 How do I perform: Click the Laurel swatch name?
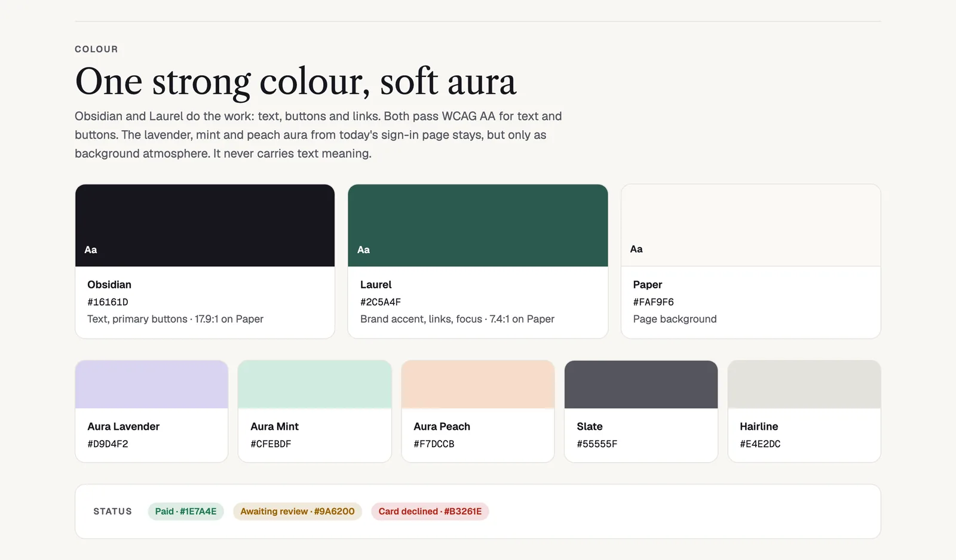(x=376, y=285)
